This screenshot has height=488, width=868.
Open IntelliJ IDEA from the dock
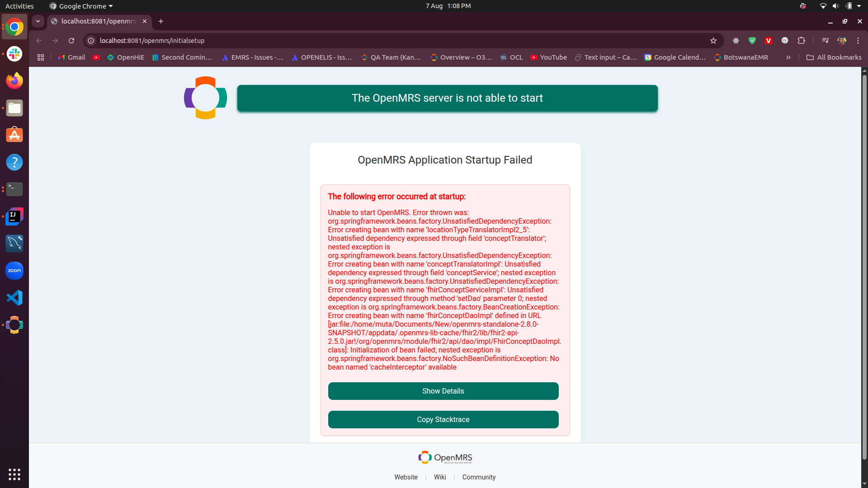(x=14, y=216)
